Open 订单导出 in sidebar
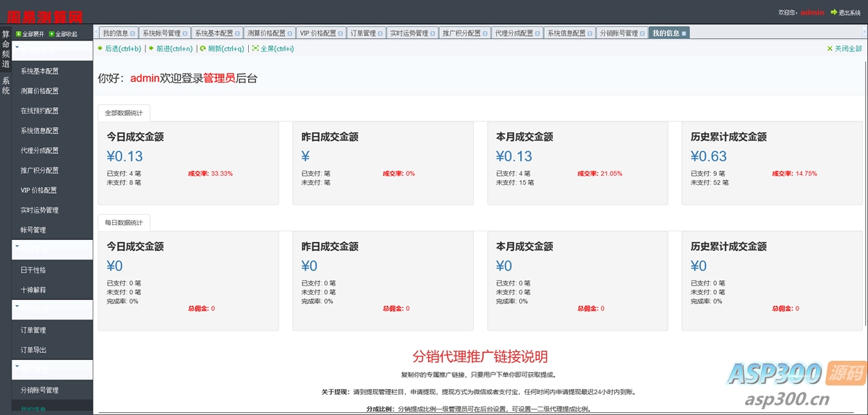Screen dimensions: 868x415 coord(33,350)
